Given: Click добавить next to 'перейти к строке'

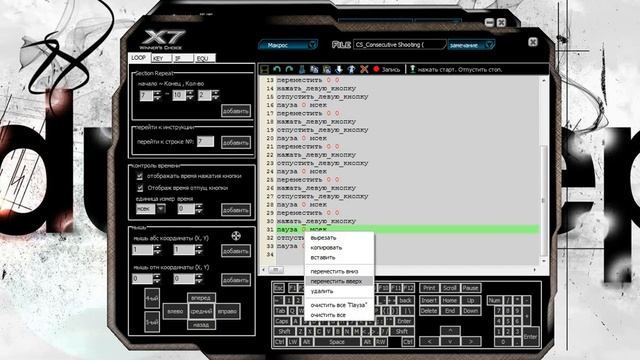Looking at the screenshot, I should 236,142.
